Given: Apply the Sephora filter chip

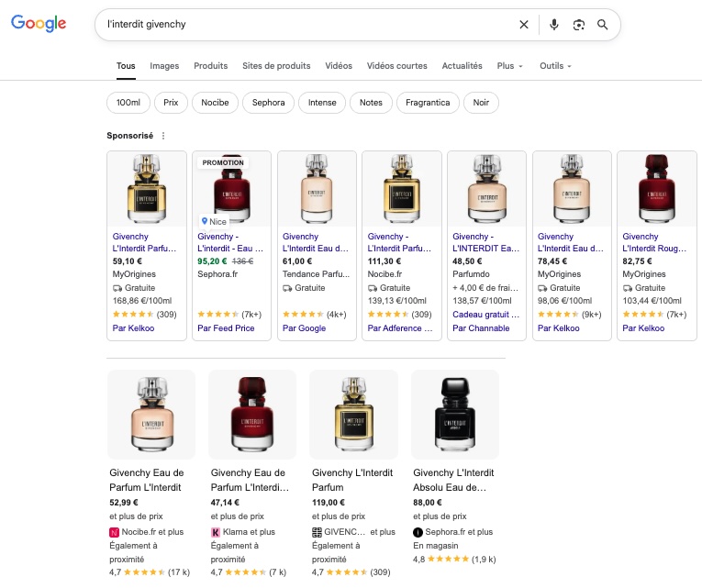Looking at the screenshot, I should (268, 103).
